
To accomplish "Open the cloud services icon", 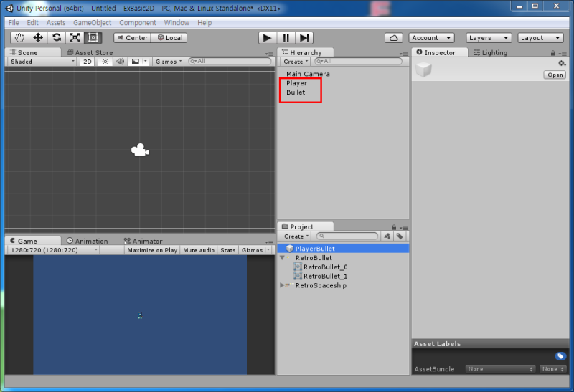I will pos(393,38).
